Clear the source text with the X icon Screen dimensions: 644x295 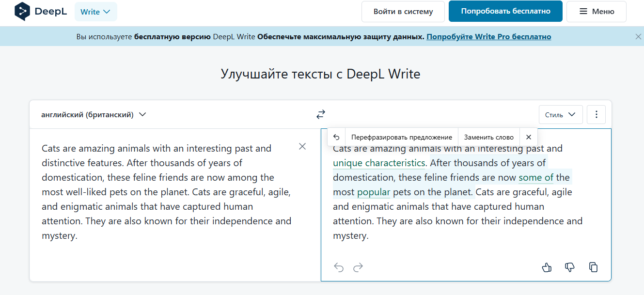click(x=302, y=146)
